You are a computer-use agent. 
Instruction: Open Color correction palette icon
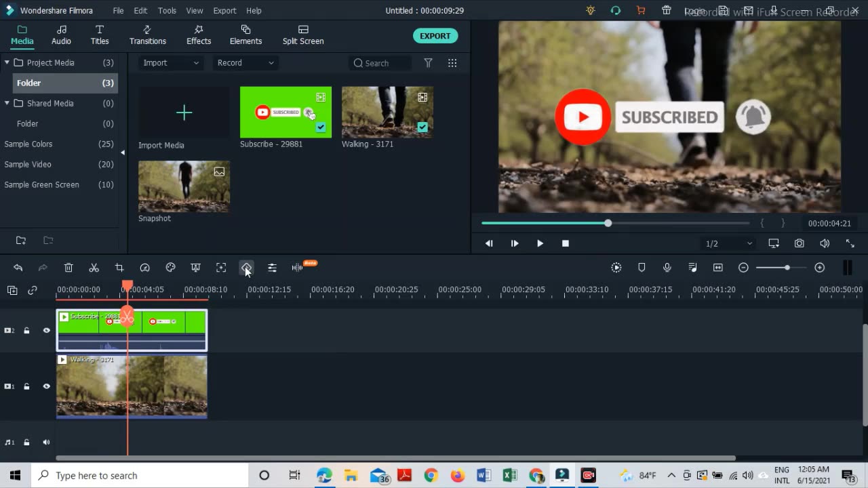pos(170,268)
